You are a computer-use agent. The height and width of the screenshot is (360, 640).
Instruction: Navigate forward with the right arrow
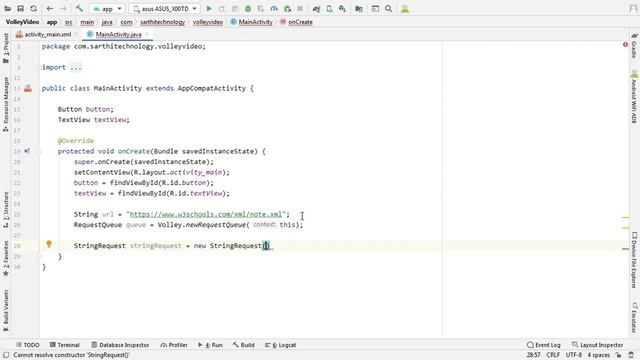(63, 9)
